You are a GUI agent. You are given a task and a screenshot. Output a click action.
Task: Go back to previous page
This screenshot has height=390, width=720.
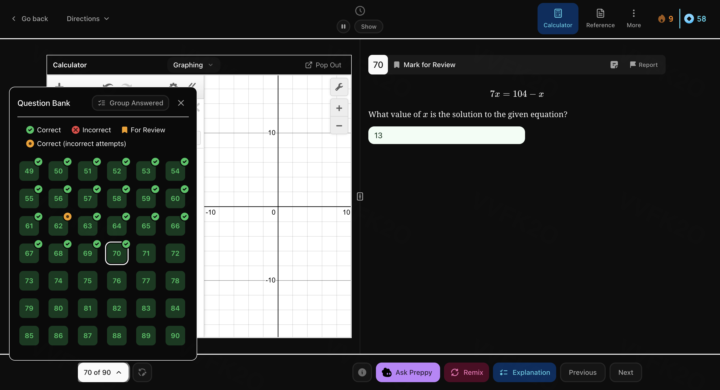(30, 19)
